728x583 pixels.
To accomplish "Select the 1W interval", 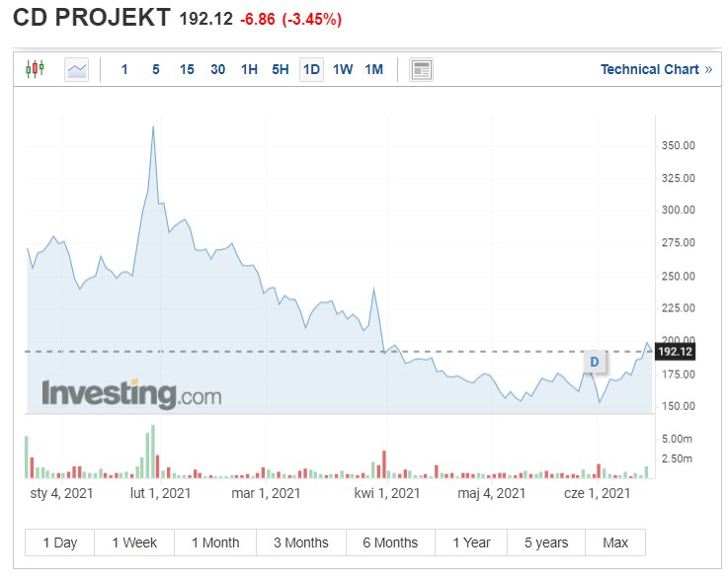I will pyautogui.click(x=343, y=70).
